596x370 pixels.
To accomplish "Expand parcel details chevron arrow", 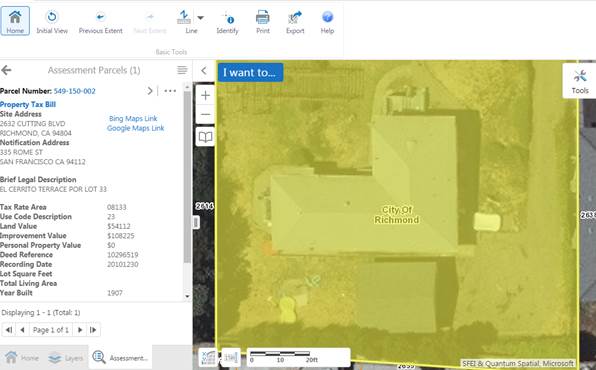I will tap(150, 91).
